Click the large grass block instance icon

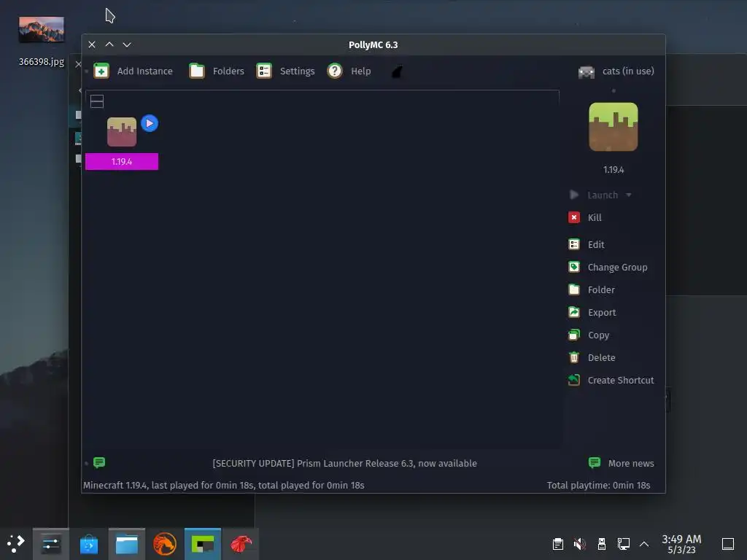(613, 127)
